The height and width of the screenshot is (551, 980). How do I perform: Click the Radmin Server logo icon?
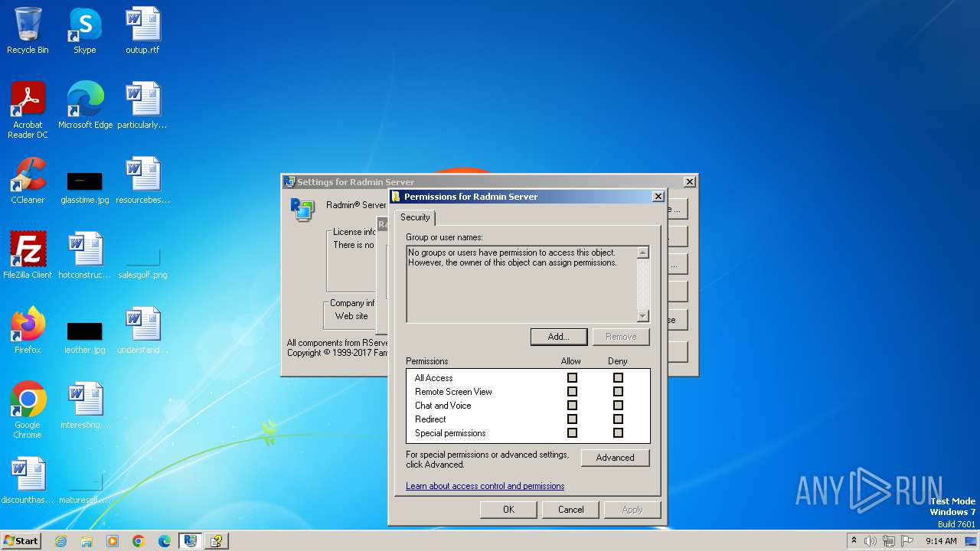tap(302, 208)
